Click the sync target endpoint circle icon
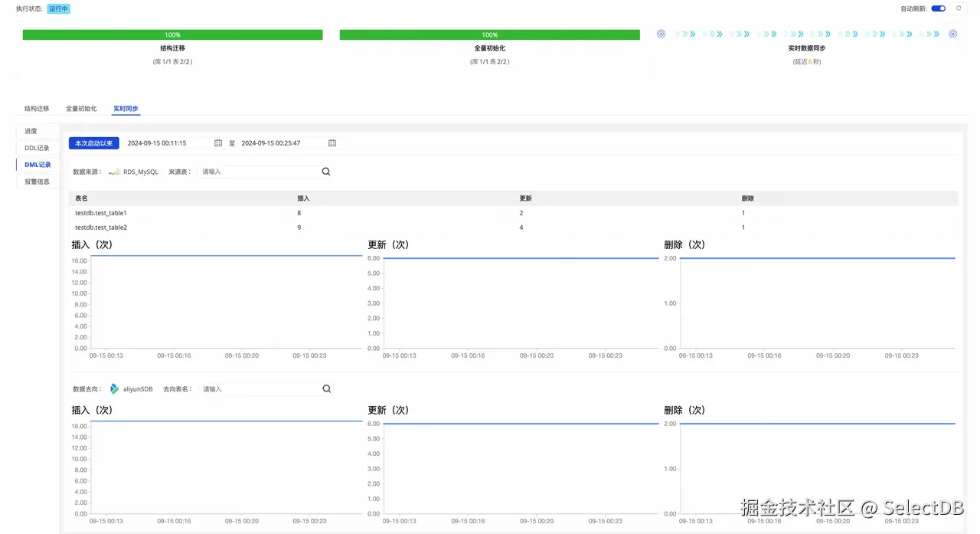980x534 pixels. point(953,34)
